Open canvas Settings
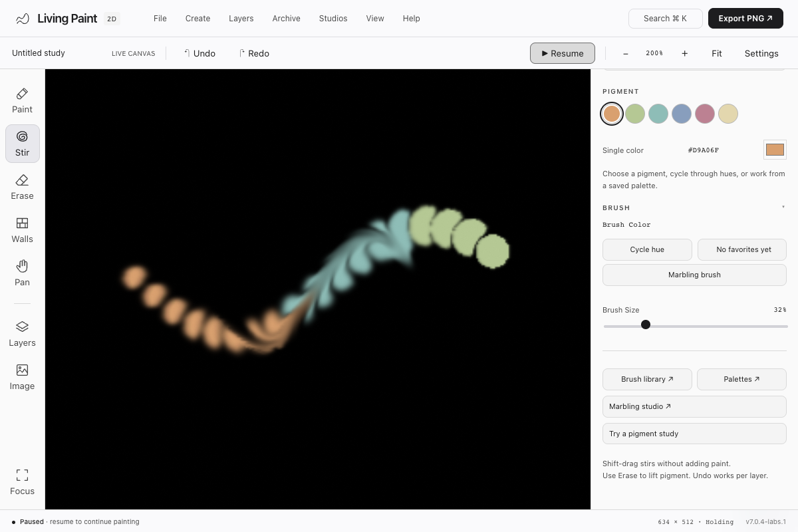The height and width of the screenshot is (532, 798). pos(761,53)
